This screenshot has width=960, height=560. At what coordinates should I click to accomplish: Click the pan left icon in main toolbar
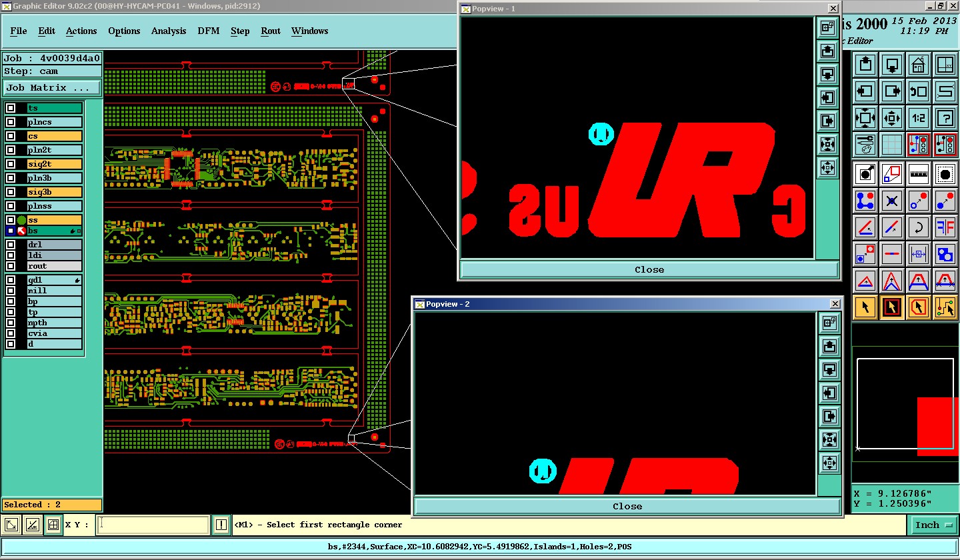(865, 91)
